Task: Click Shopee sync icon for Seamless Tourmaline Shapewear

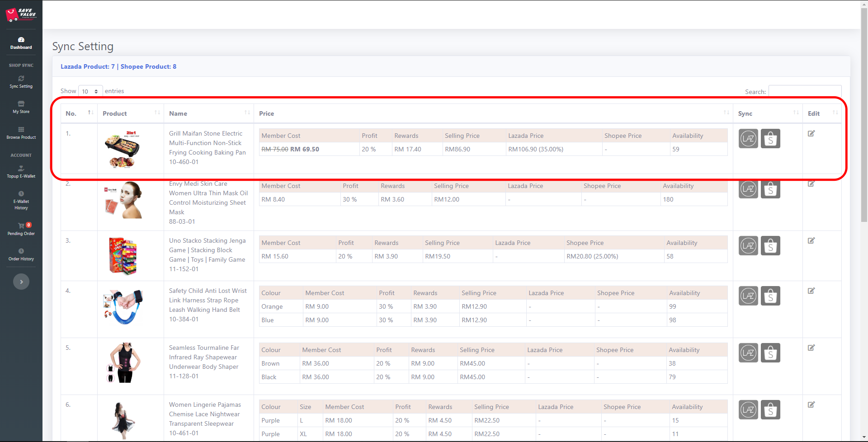Action: (x=770, y=353)
